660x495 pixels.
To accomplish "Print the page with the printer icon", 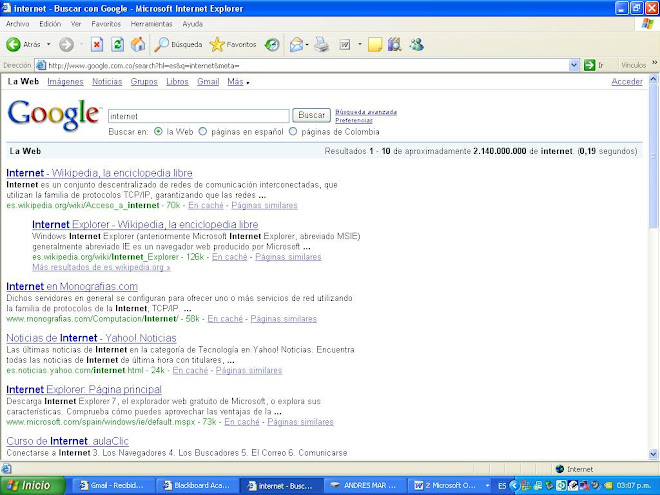I will pyautogui.click(x=322, y=44).
